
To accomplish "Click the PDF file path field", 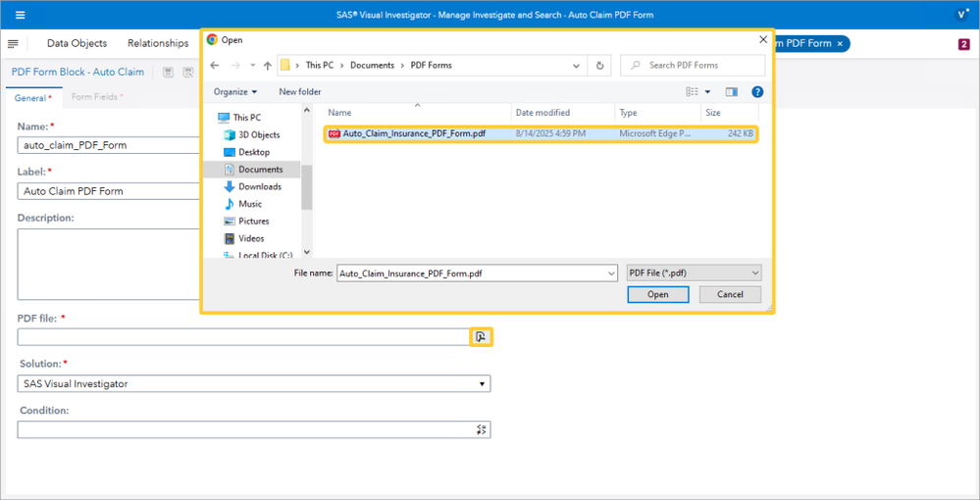I will pos(243,337).
